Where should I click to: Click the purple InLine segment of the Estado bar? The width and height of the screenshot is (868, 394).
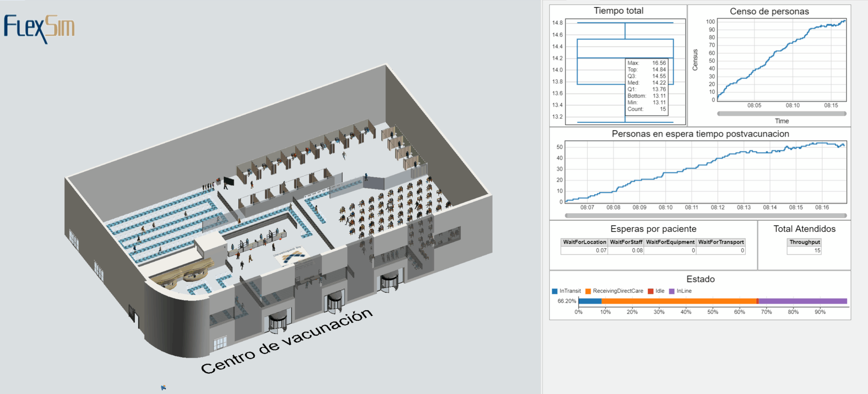(802, 301)
